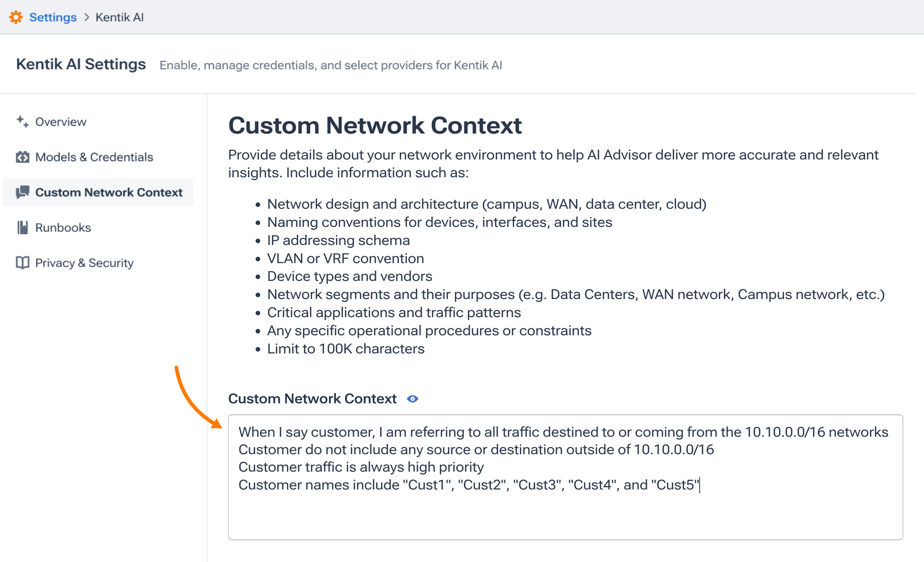Click the eye icon near Custom Network Context heading
This screenshot has width=924, height=562.
pyautogui.click(x=412, y=398)
